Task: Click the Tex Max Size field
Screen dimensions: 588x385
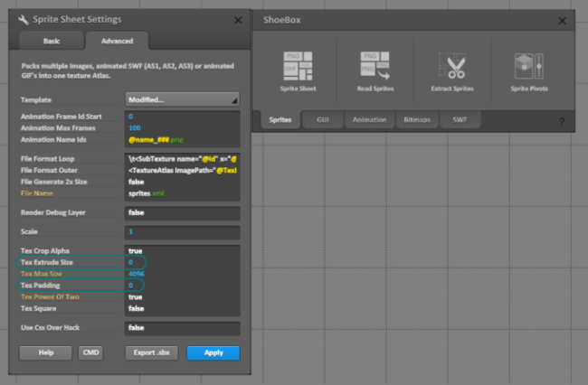Action: [182, 273]
